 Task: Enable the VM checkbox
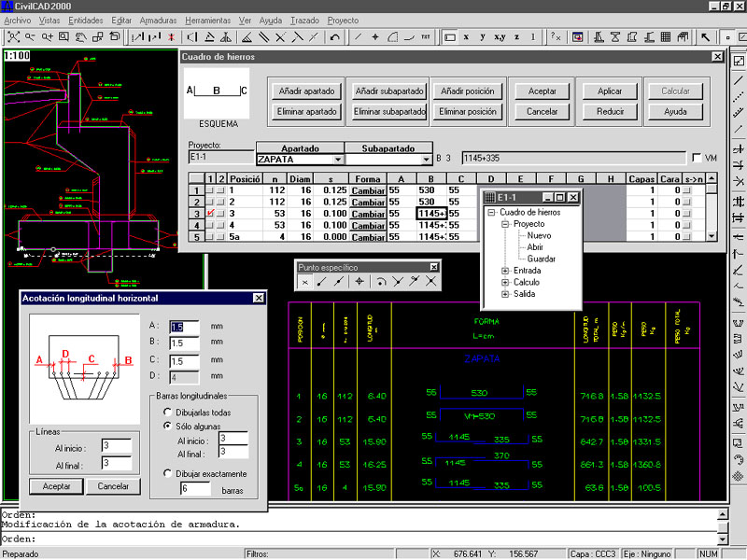(x=696, y=158)
